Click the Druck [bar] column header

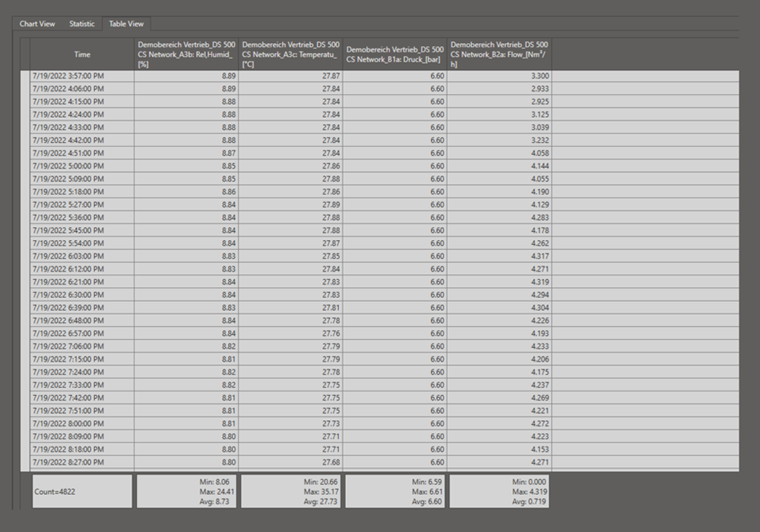[394, 54]
